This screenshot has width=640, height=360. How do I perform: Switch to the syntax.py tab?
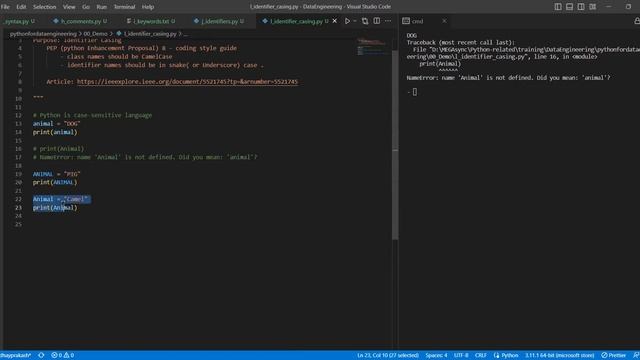[x=19, y=21]
